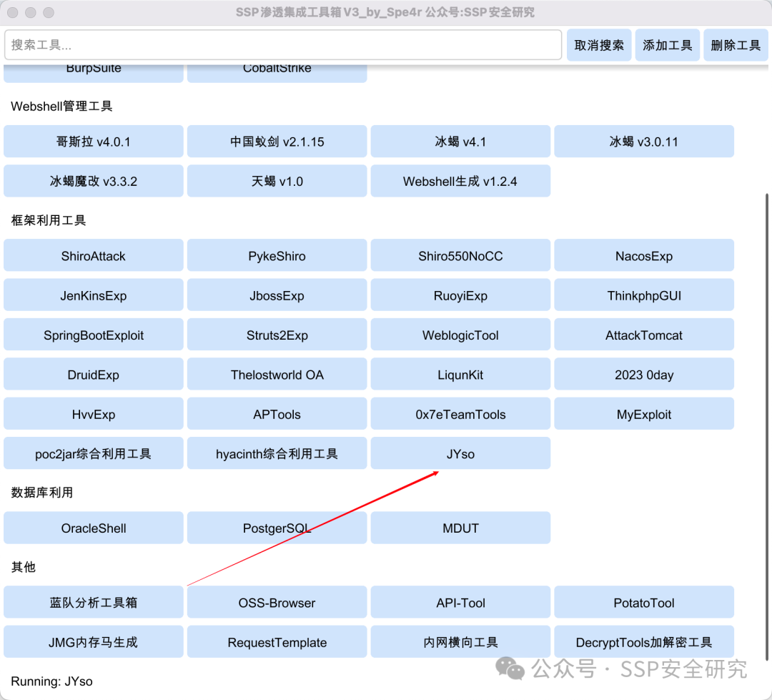Launch PostgerSQL tool

(277, 528)
